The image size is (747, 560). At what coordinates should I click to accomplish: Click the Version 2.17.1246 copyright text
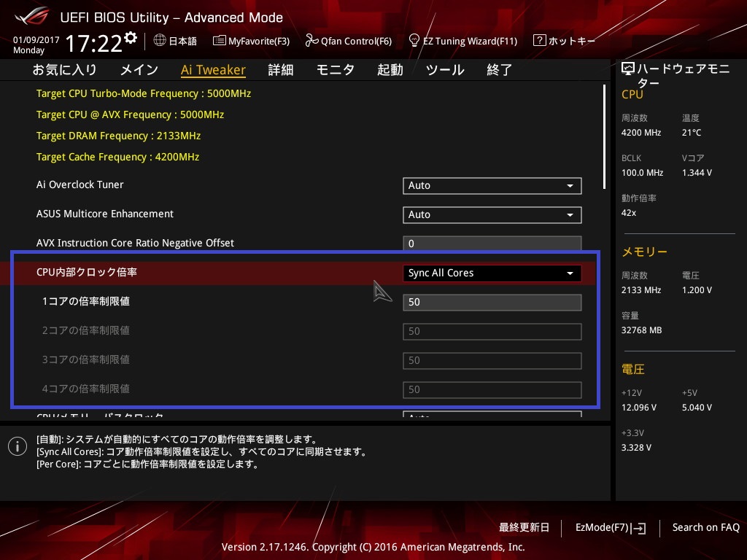coord(373,547)
